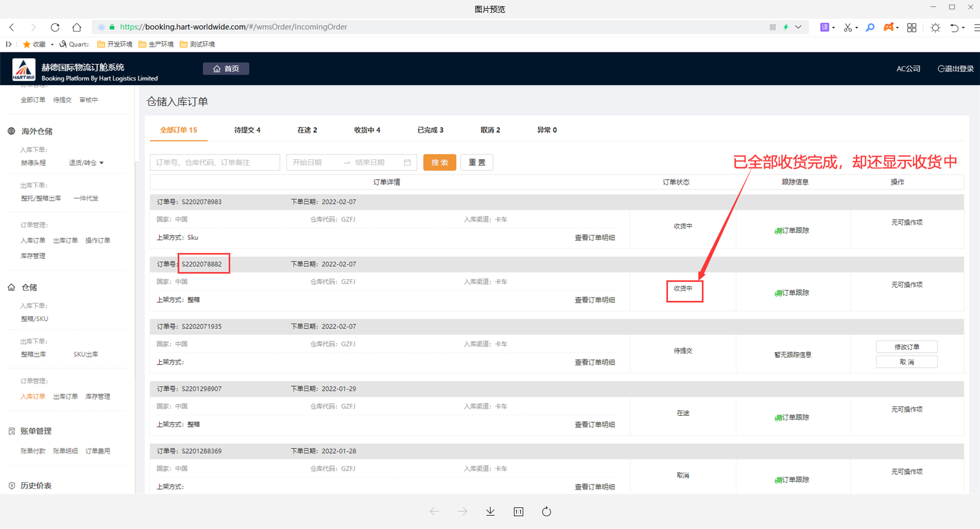Click the order number search input field
Screen dimensions: 980x529
215,163
